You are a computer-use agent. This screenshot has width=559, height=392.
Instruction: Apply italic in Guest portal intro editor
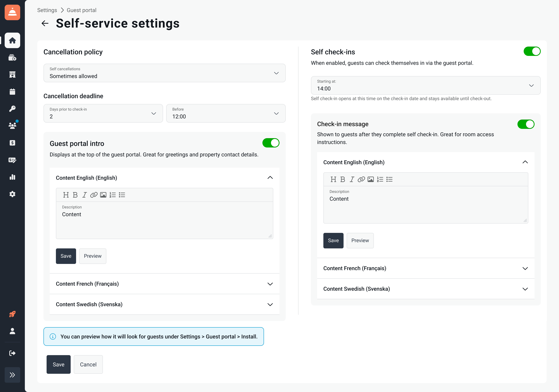point(84,195)
